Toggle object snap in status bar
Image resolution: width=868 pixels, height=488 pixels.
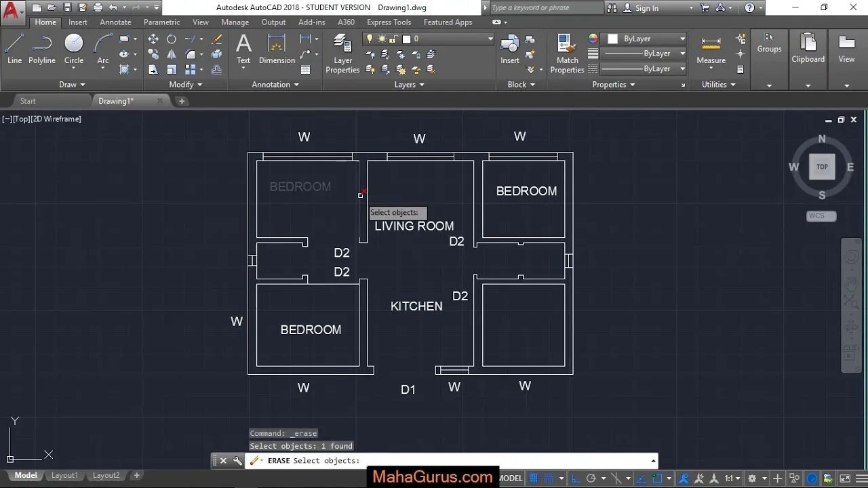tap(656, 479)
